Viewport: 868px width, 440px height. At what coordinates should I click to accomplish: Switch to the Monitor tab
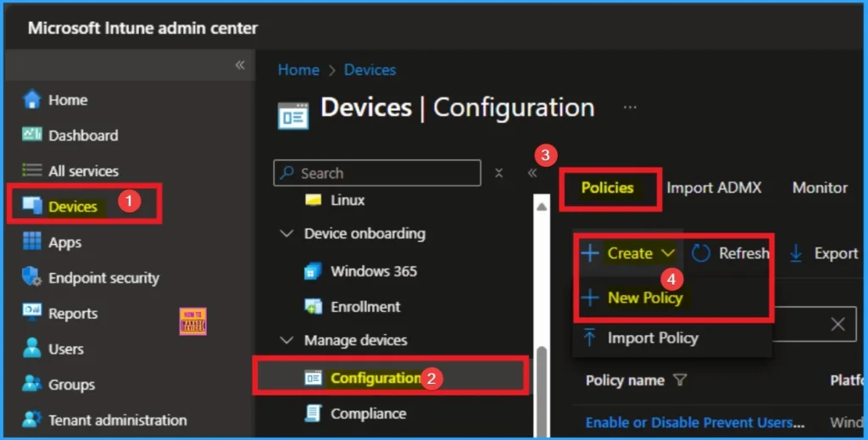pos(820,187)
